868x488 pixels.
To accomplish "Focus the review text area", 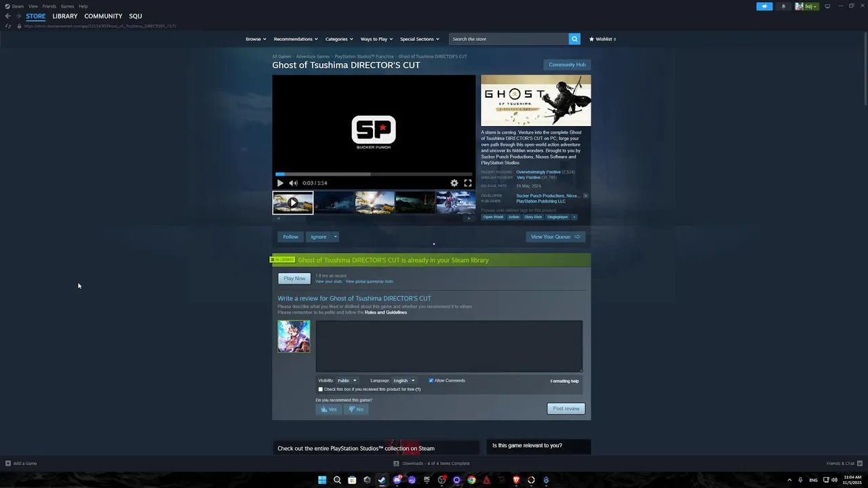I will pyautogui.click(x=449, y=346).
